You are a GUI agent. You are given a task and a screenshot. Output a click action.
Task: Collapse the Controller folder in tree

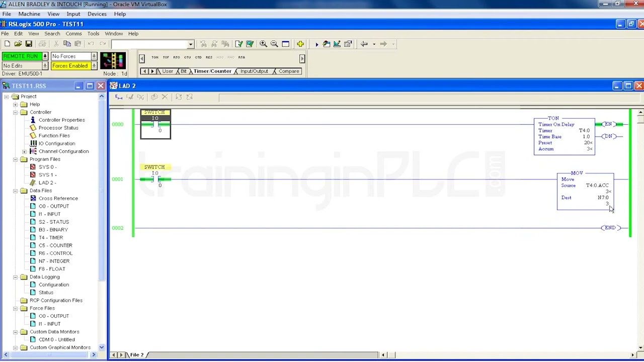(x=16, y=112)
